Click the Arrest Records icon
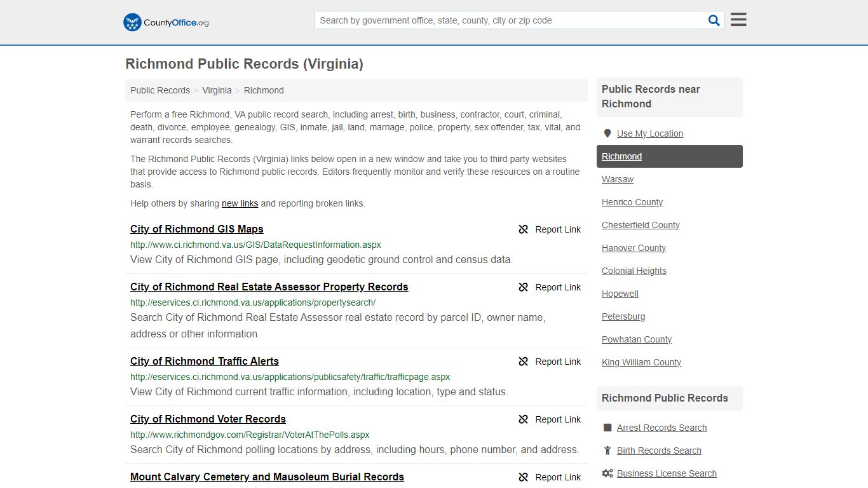 (x=607, y=428)
